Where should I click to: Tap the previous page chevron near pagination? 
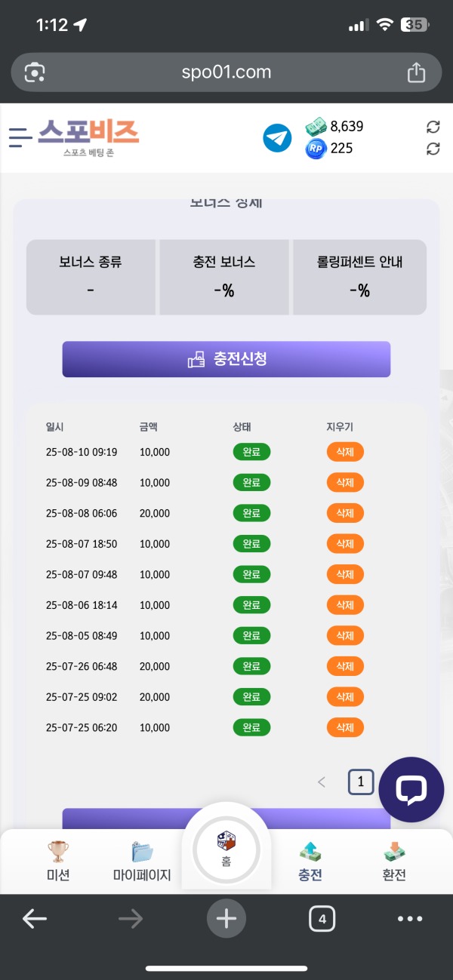pyautogui.click(x=322, y=782)
